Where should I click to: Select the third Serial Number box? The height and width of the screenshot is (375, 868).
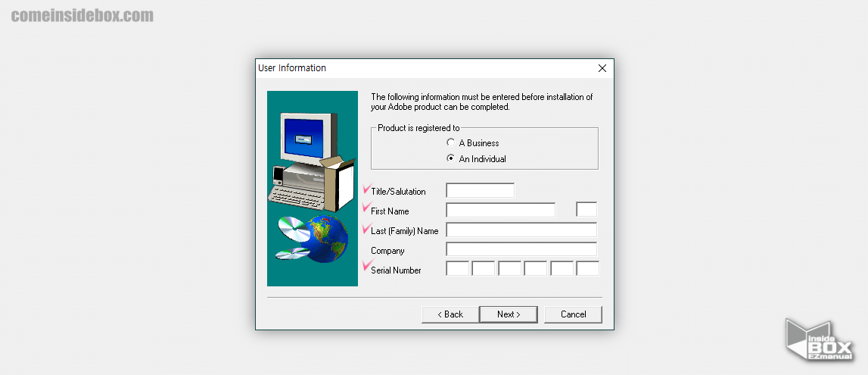click(509, 269)
